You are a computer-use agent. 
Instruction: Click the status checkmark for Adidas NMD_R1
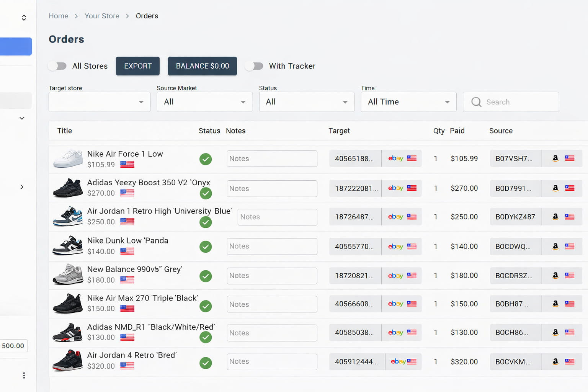pyautogui.click(x=206, y=337)
